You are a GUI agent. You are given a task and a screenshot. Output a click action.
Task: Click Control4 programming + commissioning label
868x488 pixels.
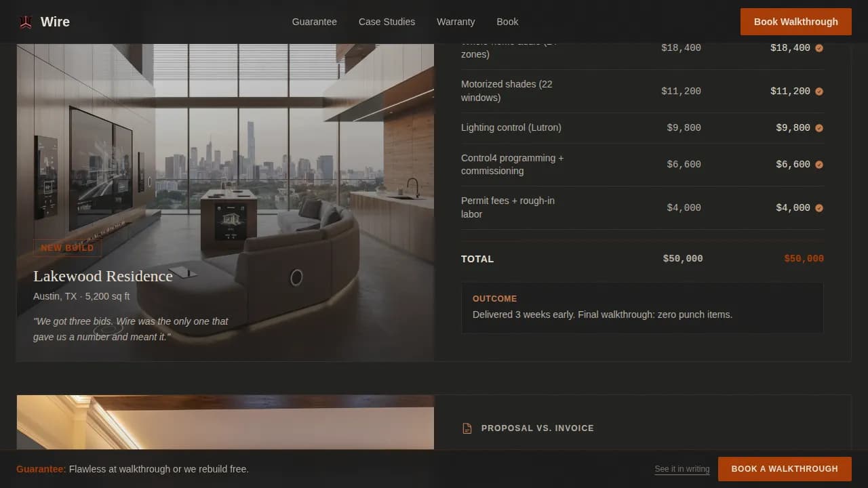pyautogui.click(x=513, y=165)
